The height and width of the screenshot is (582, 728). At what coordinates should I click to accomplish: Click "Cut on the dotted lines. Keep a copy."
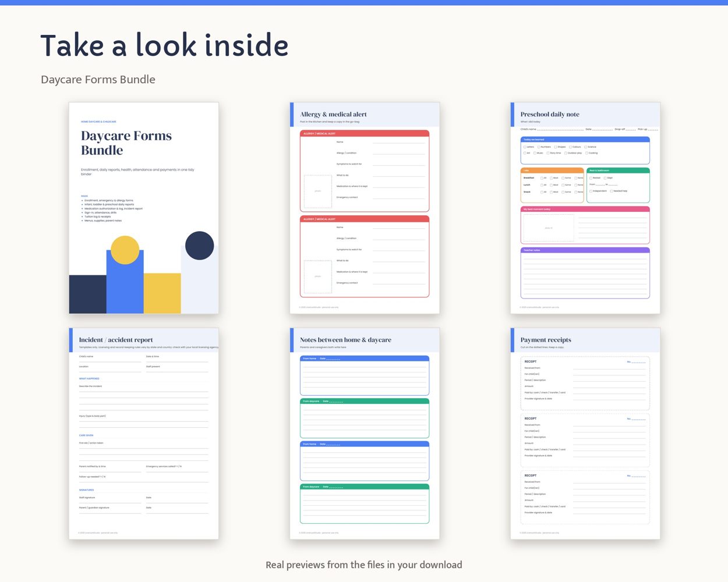(x=542, y=347)
